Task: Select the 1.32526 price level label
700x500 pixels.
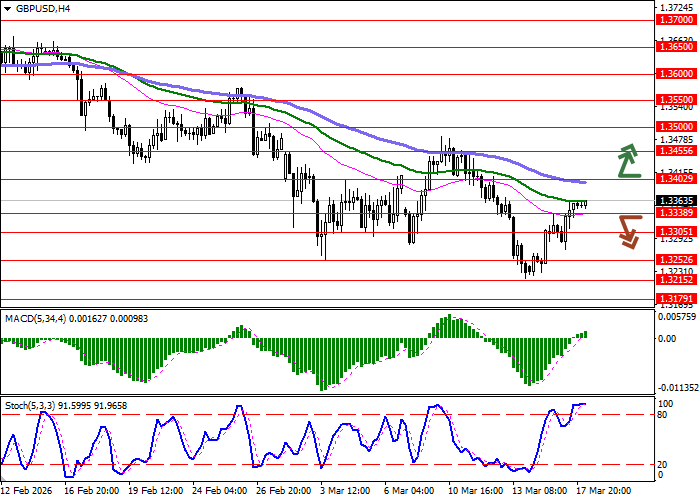Action: 676,260
